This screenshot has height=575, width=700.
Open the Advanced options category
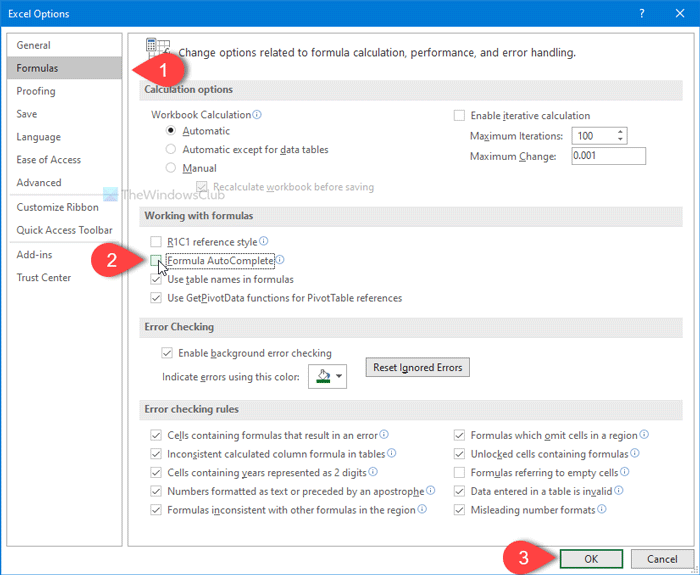tap(64, 182)
